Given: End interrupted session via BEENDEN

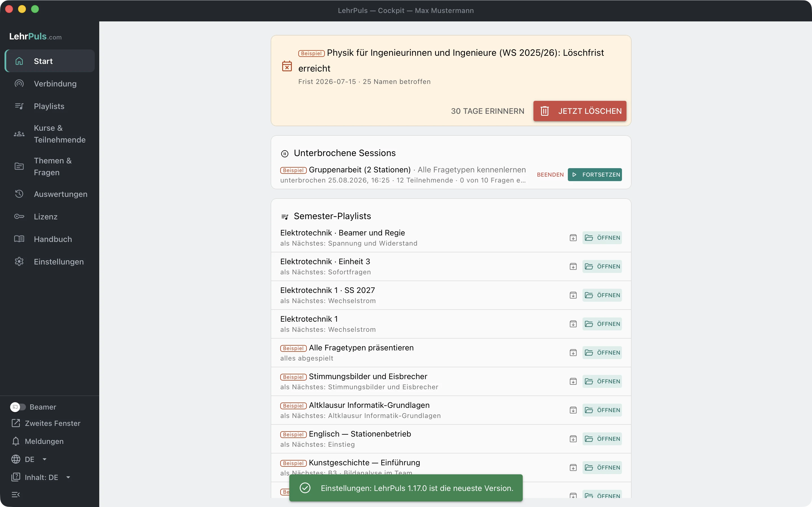Looking at the screenshot, I should tap(550, 175).
